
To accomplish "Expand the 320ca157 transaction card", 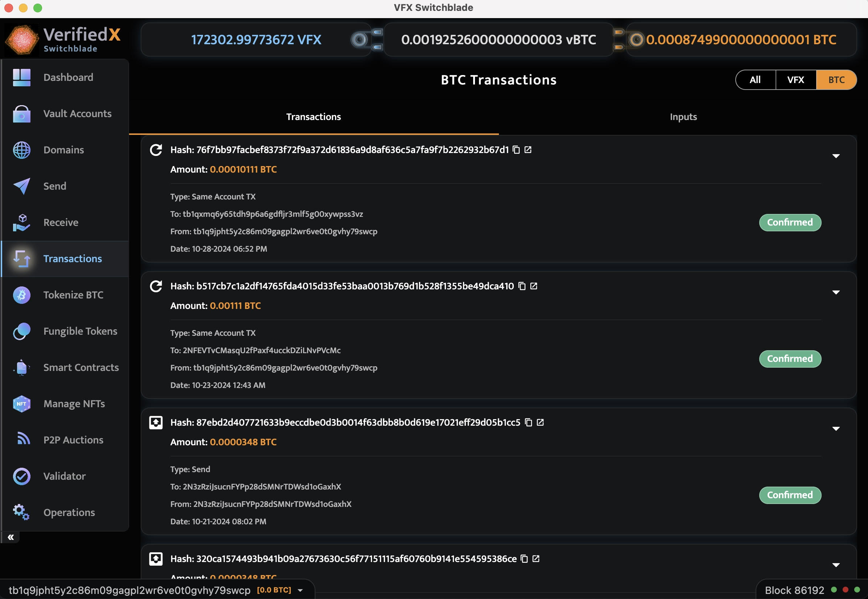I will pos(836,565).
